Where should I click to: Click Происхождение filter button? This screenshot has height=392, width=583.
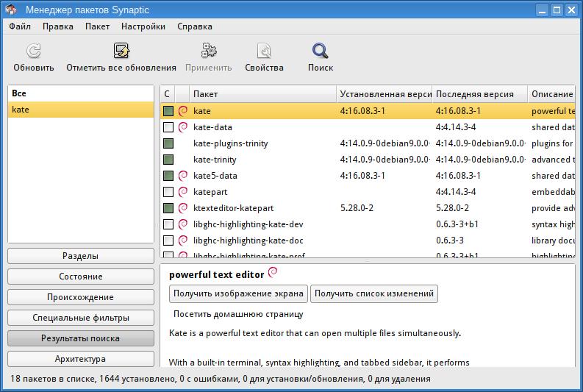pyautogui.click(x=81, y=297)
